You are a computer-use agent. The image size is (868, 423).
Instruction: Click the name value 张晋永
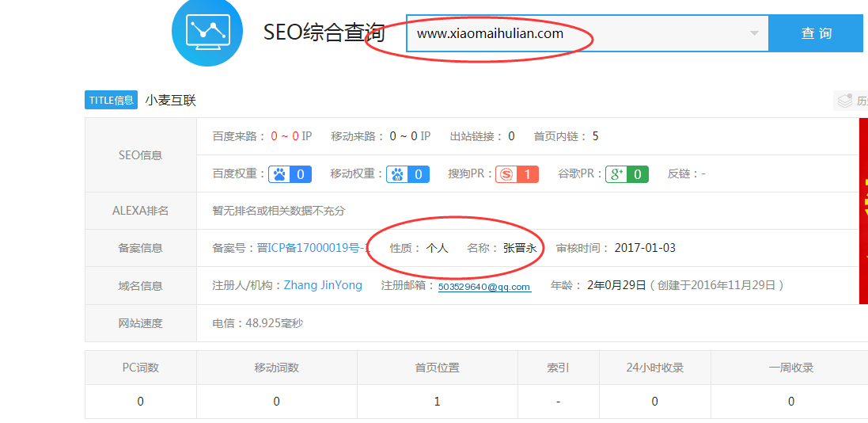(520, 248)
